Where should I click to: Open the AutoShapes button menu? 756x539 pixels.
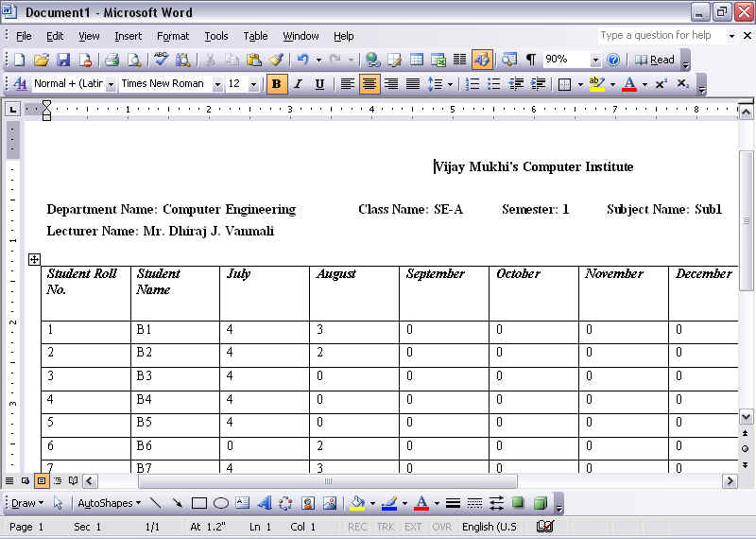point(109,503)
